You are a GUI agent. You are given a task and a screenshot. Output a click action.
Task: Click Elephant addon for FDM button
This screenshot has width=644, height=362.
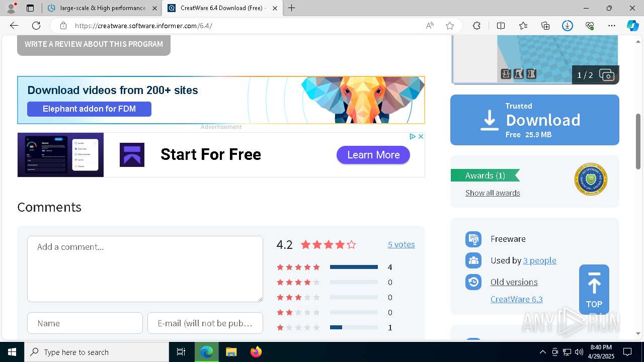[x=89, y=109]
